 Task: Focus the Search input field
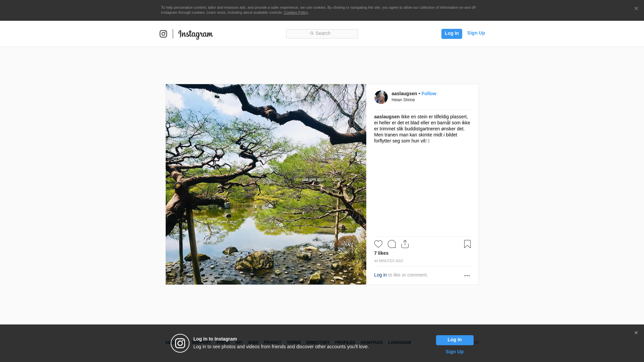(322, 34)
